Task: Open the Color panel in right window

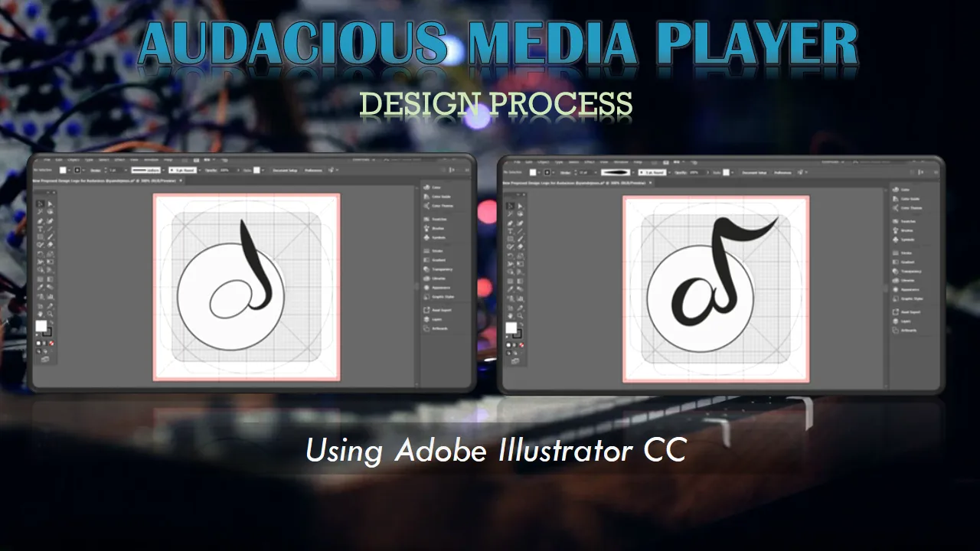Action: [x=902, y=190]
